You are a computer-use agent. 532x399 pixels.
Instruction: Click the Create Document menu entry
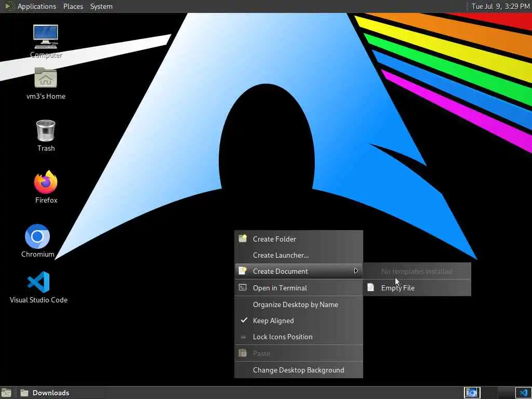(x=299, y=271)
